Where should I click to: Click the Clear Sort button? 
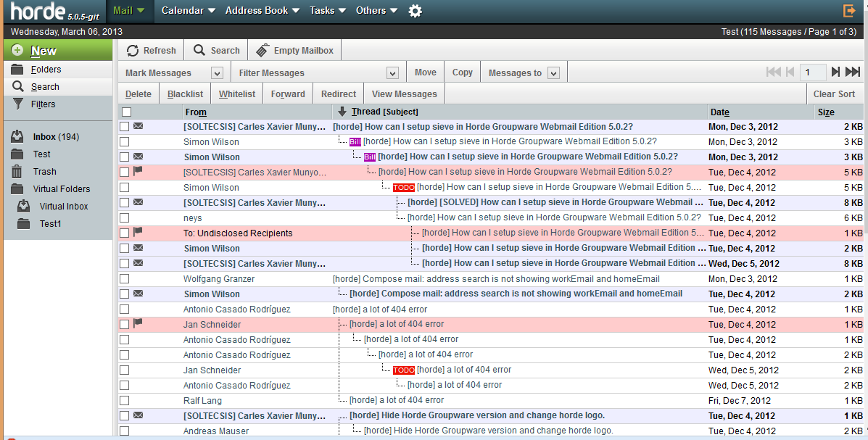(x=834, y=94)
